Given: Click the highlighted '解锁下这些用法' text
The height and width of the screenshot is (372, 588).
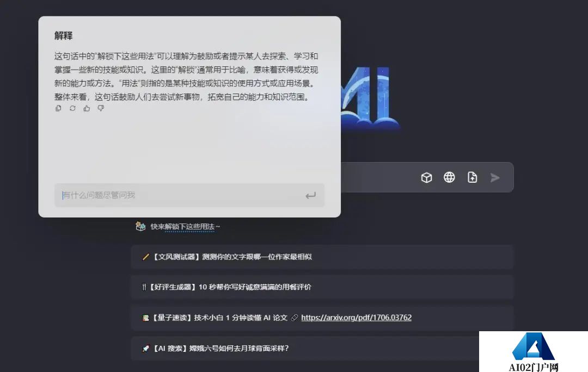Looking at the screenshot, I should click(189, 227).
